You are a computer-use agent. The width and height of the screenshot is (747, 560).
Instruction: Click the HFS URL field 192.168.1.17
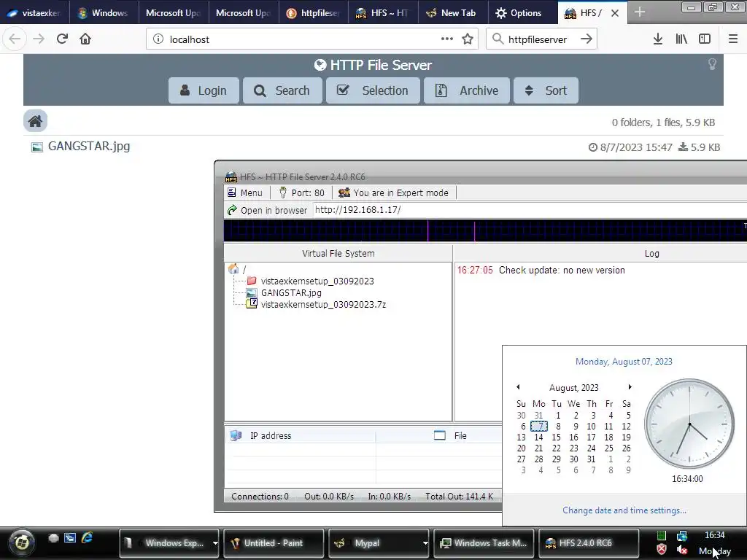tap(529, 210)
